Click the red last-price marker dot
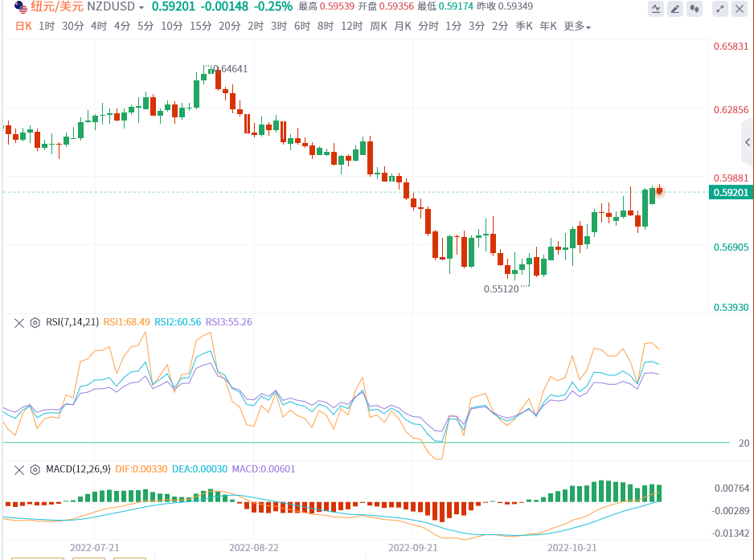754x560 pixels. (659, 190)
